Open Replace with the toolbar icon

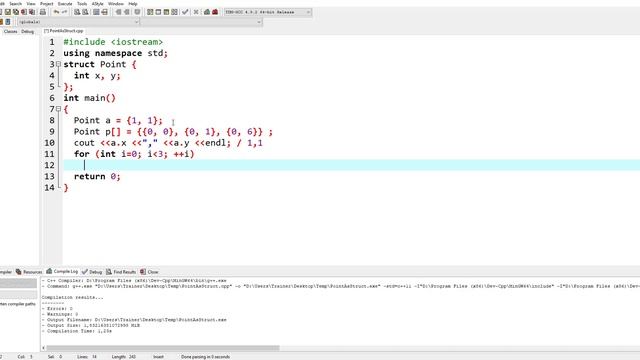85,12
